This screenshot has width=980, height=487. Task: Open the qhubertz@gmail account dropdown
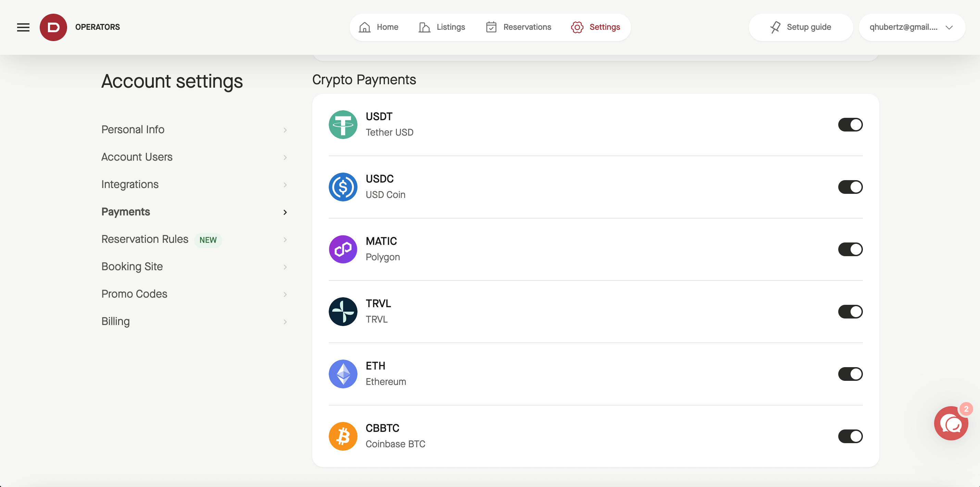pos(912,27)
